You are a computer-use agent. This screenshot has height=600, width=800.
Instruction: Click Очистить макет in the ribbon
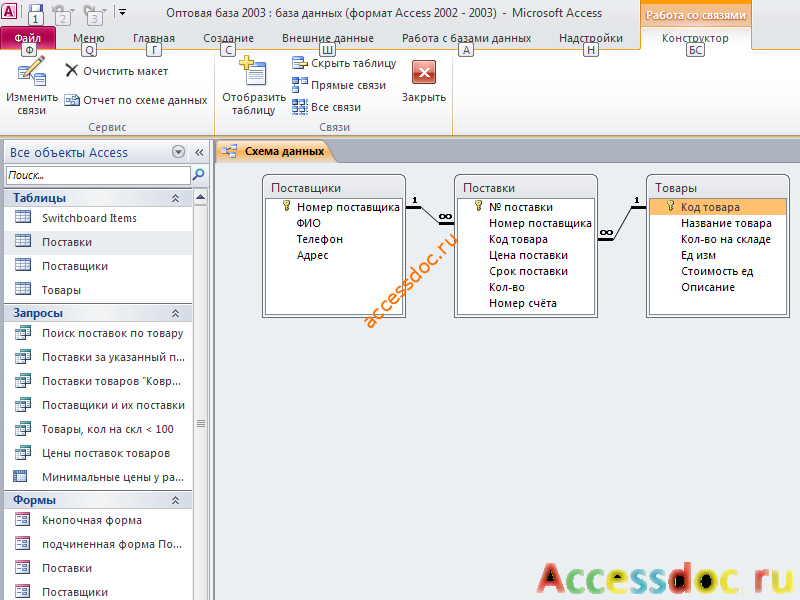click(117, 71)
